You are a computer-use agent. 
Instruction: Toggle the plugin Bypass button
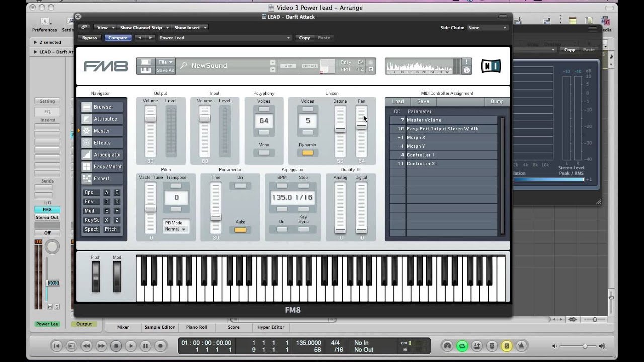click(x=90, y=38)
